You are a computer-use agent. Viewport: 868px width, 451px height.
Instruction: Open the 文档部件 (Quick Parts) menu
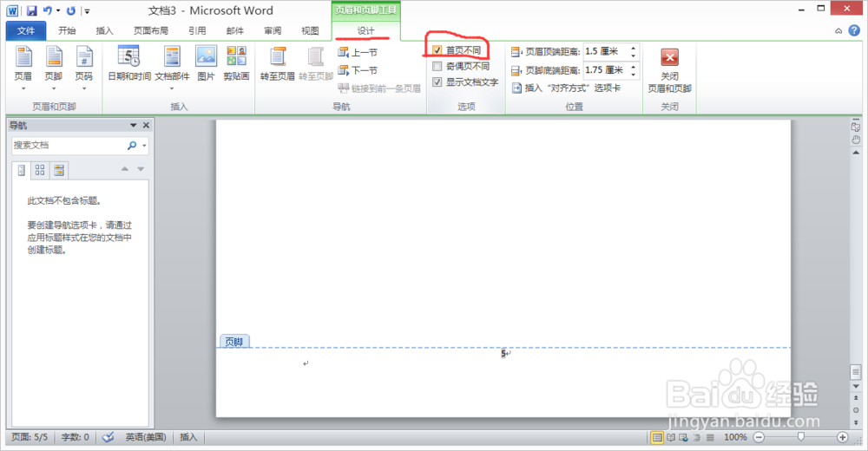pyautogui.click(x=172, y=69)
